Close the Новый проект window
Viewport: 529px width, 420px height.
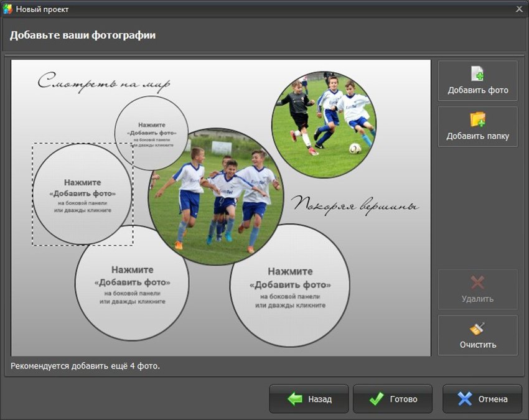519,9
